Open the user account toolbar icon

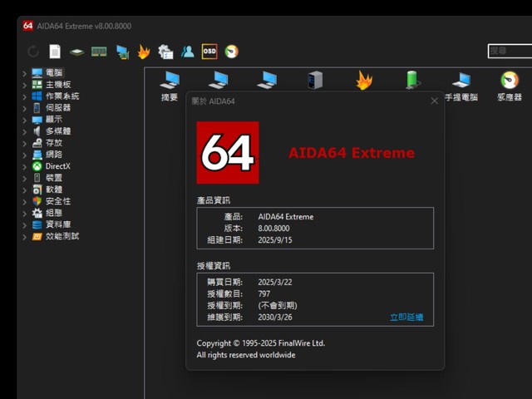[187, 52]
